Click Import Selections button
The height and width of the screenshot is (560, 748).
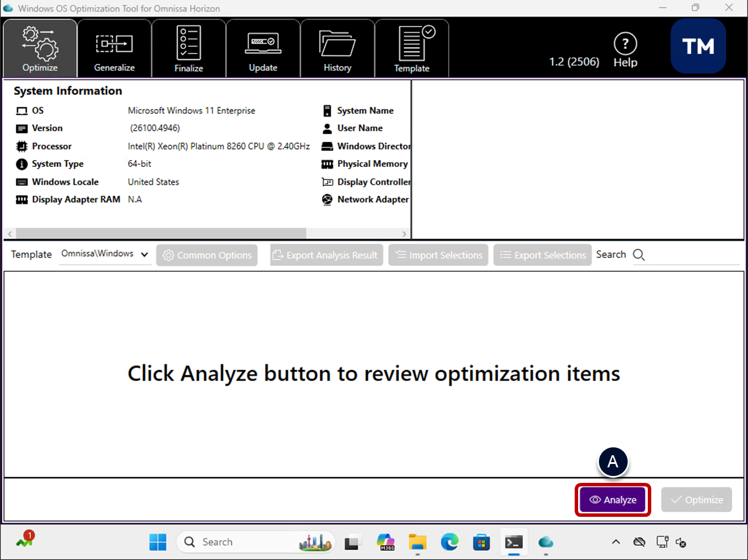point(438,255)
